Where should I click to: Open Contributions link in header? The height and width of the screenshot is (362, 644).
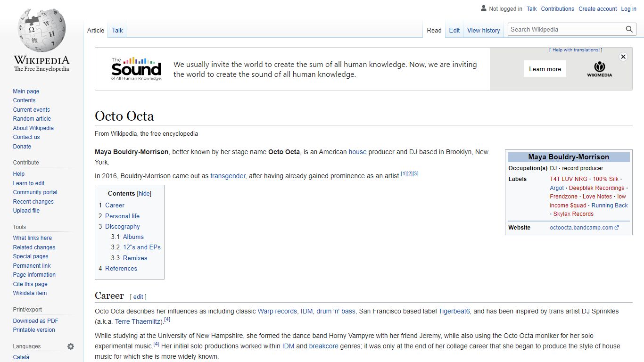(558, 9)
